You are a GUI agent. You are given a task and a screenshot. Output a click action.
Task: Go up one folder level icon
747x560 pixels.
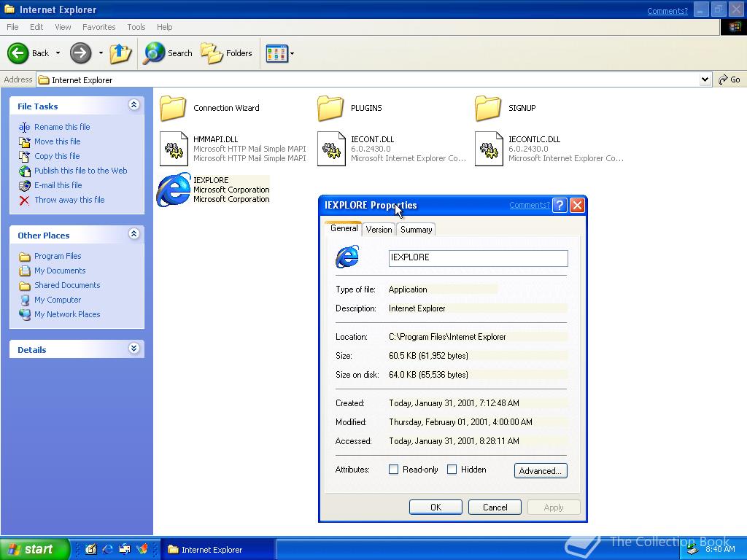pos(120,52)
